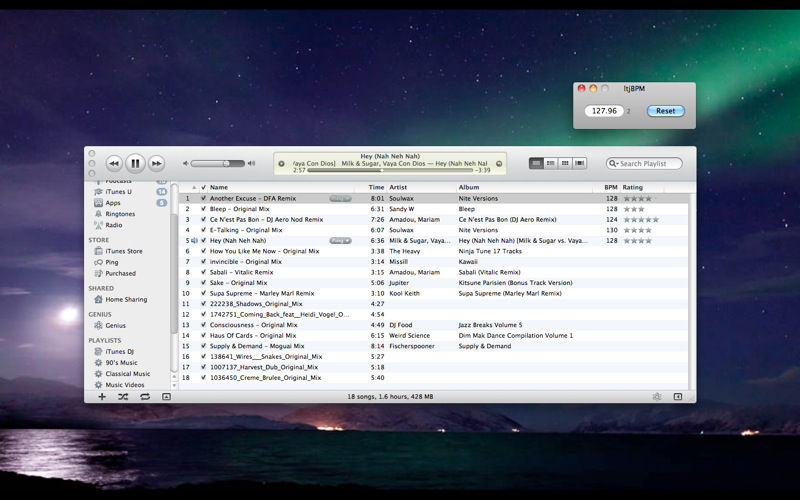Toggle repeat mode
Screen dimensions: 800x500
pyautogui.click(x=145, y=396)
